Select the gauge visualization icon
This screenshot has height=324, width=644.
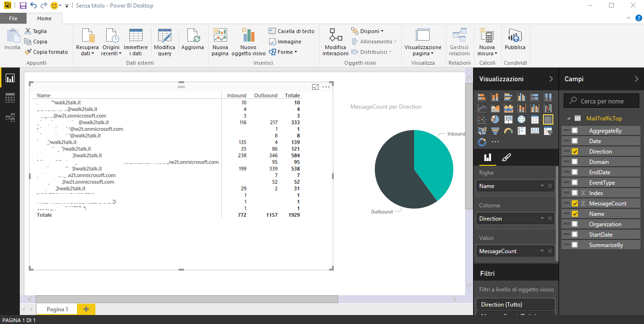[x=508, y=131]
